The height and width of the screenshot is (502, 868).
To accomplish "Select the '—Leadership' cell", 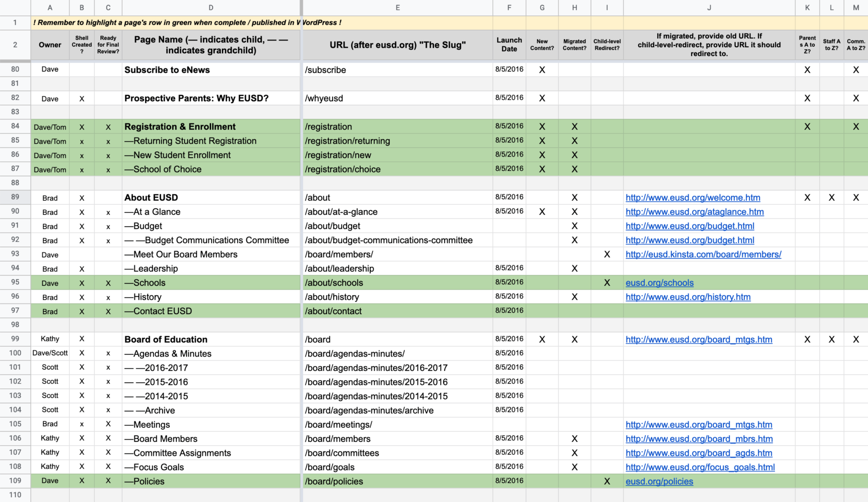I will point(211,269).
